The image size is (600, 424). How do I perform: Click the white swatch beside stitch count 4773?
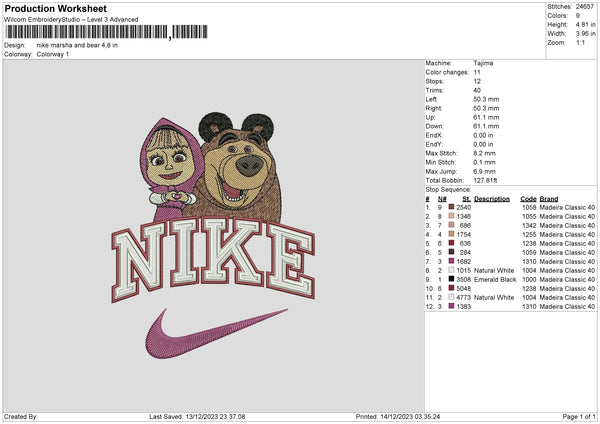tap(451, 297)
